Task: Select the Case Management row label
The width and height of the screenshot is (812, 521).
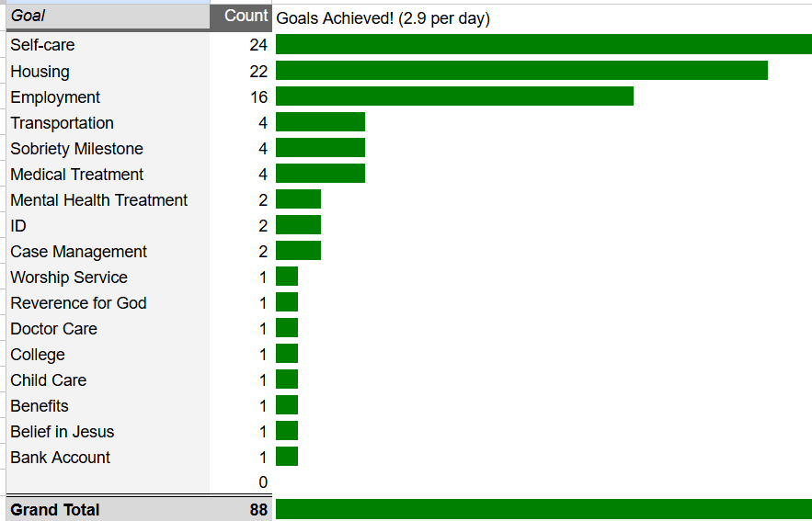Action: pyautogui.click(x=79, y=252)
